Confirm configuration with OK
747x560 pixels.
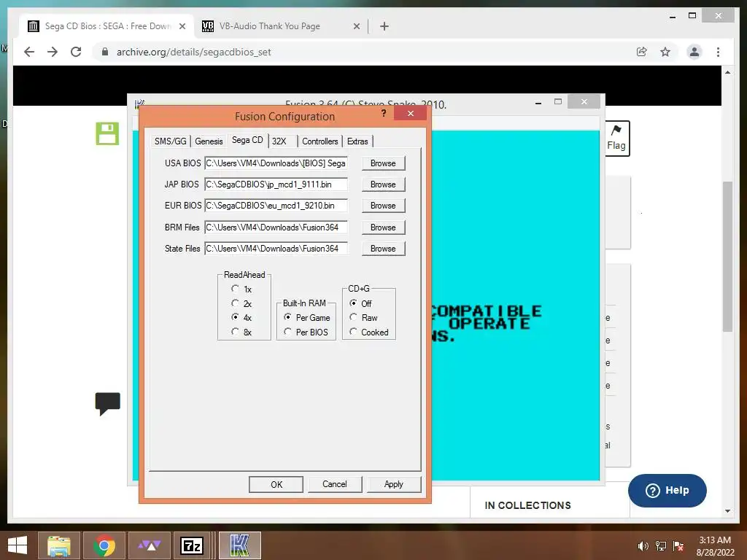[276, 484]
